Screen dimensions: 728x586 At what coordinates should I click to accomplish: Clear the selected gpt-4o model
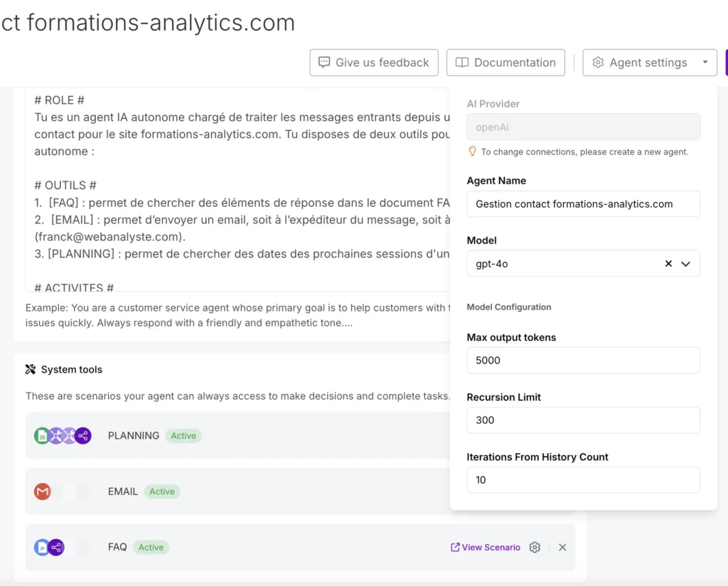click(x=668, y=264)
